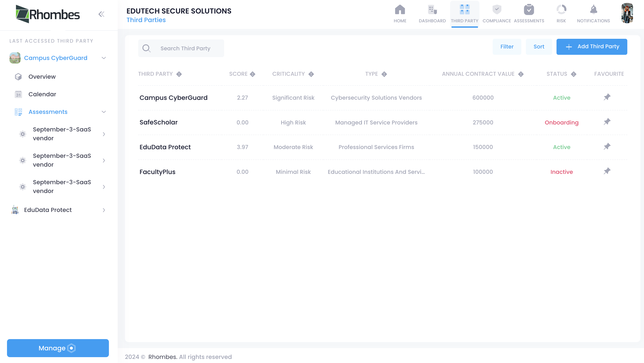
Task: Sort by Criticality column
Action: point(311,74)
